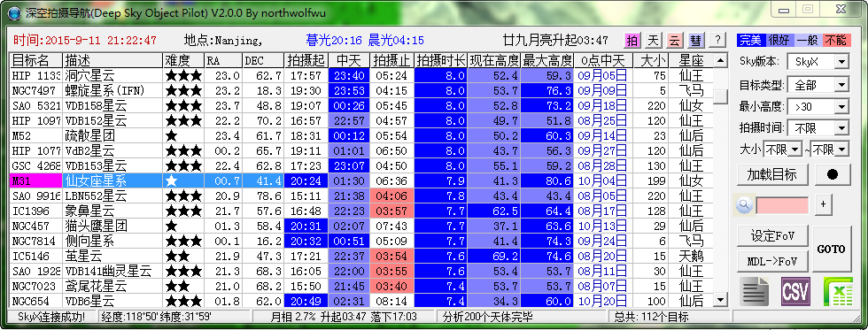This screenshot has width=868, height=330.
Task: Click the 不能 red legend swatch
Action: pyautogui.click(x=836, y=40)
